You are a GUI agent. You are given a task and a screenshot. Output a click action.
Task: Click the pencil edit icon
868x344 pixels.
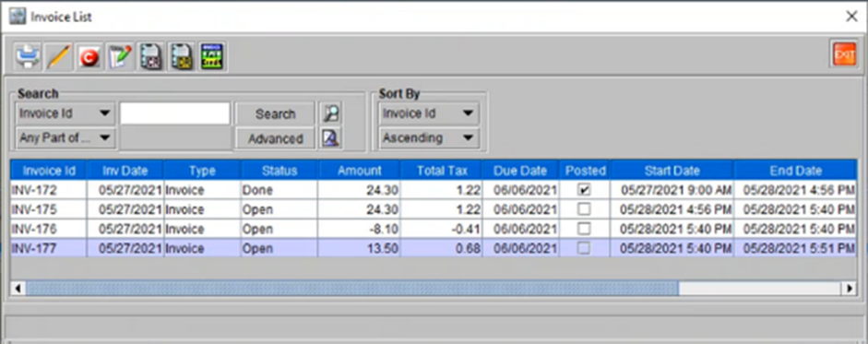point(58,56)
